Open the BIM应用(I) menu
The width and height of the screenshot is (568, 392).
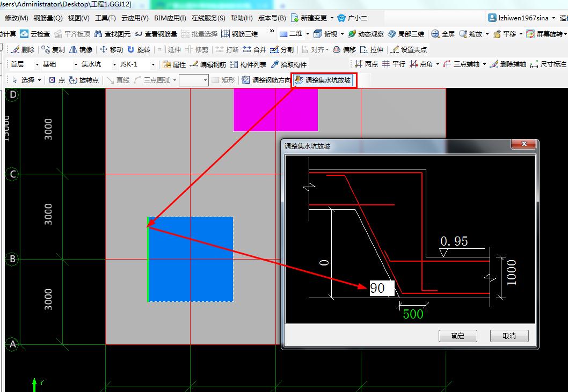[x=170, y=18]
